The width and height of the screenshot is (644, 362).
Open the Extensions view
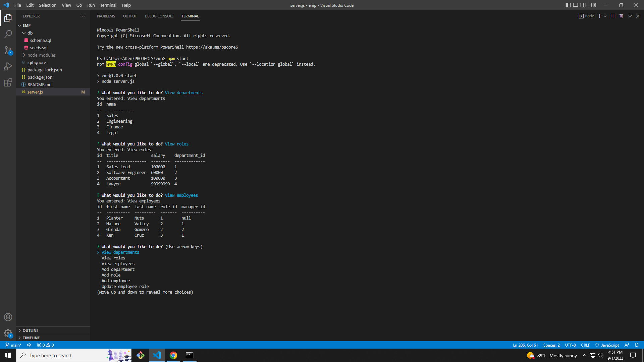click(8, 82)
